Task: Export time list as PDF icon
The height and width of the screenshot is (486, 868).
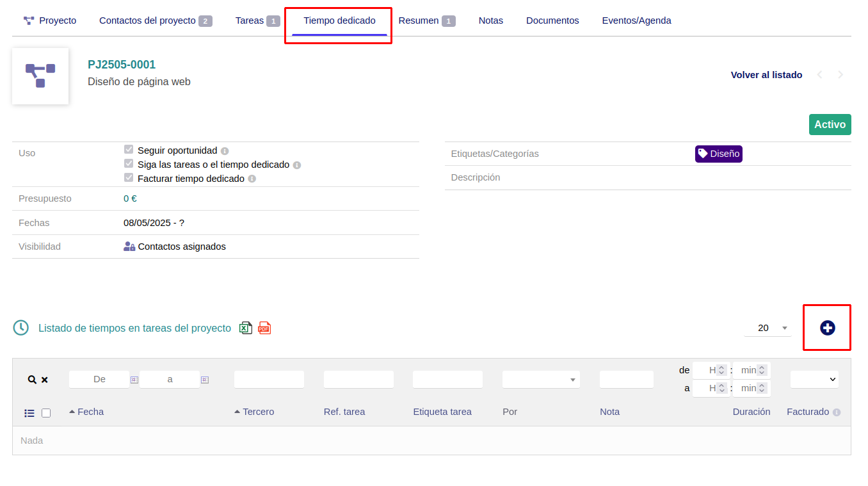Action: pyautogui.click(x=264, y=328)
